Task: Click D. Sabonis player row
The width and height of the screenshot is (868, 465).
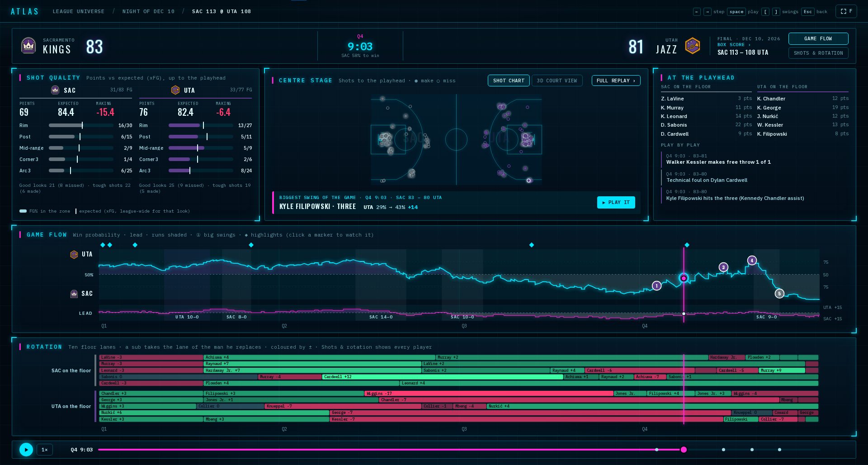Action: 706,125
